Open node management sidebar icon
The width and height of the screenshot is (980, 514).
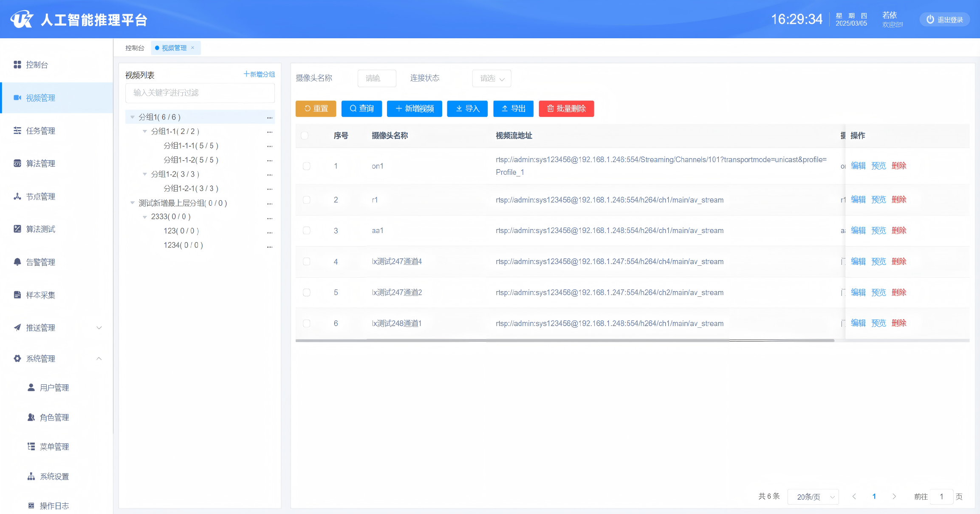(x=17, y=196)
